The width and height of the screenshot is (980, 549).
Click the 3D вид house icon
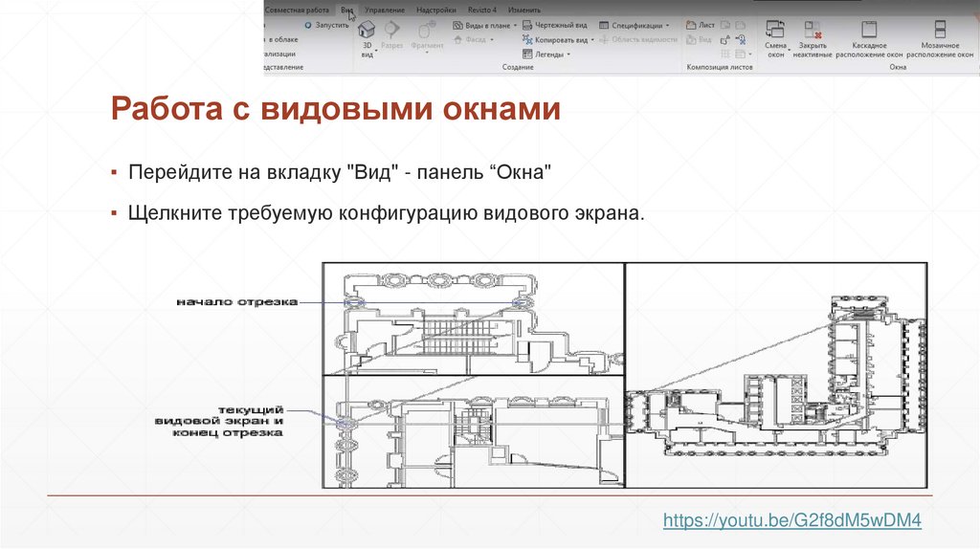tap(367, 29)
